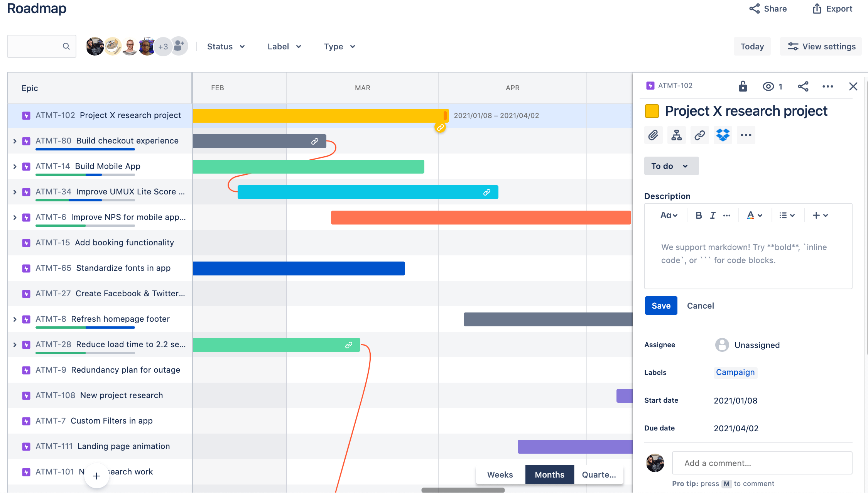Open the Type filter dropdown

coord(339,46)
